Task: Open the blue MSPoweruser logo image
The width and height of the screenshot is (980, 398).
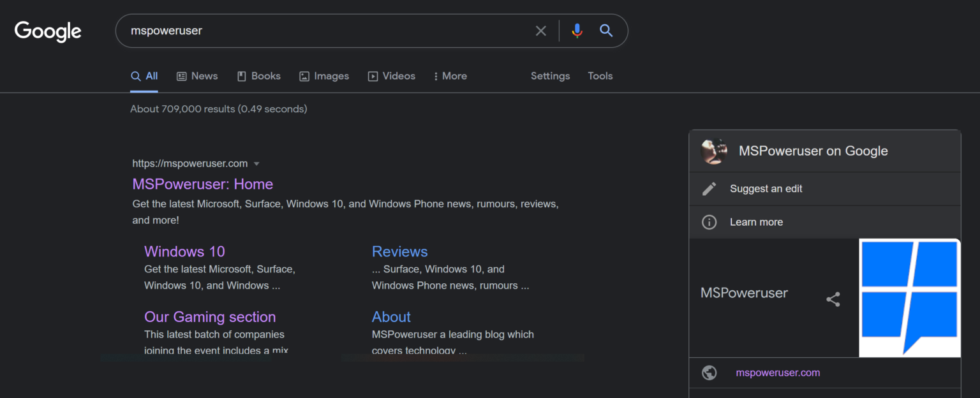Action: click(x=910, y=297)
